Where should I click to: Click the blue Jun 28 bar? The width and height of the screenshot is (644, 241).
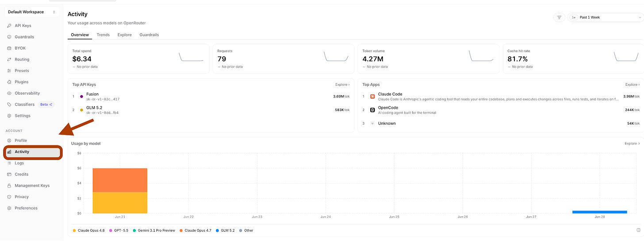[600, 212]
